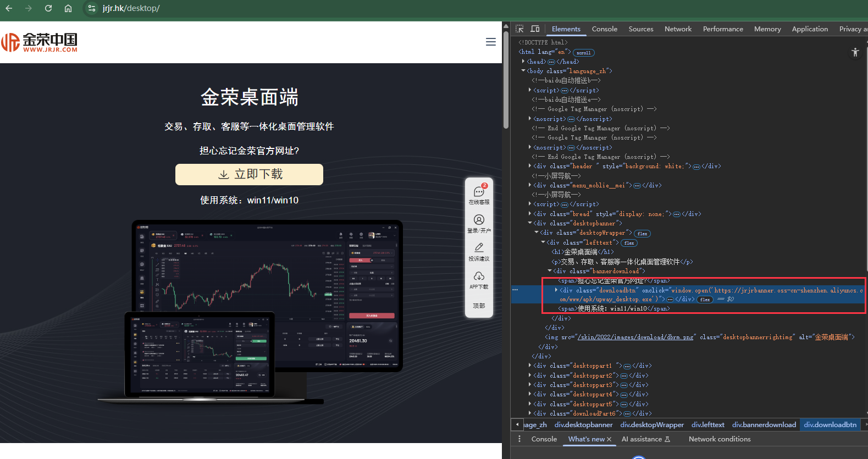Click the login/open account icon
The width and height of the screenshot is (868, 459).
pos(479,220)
